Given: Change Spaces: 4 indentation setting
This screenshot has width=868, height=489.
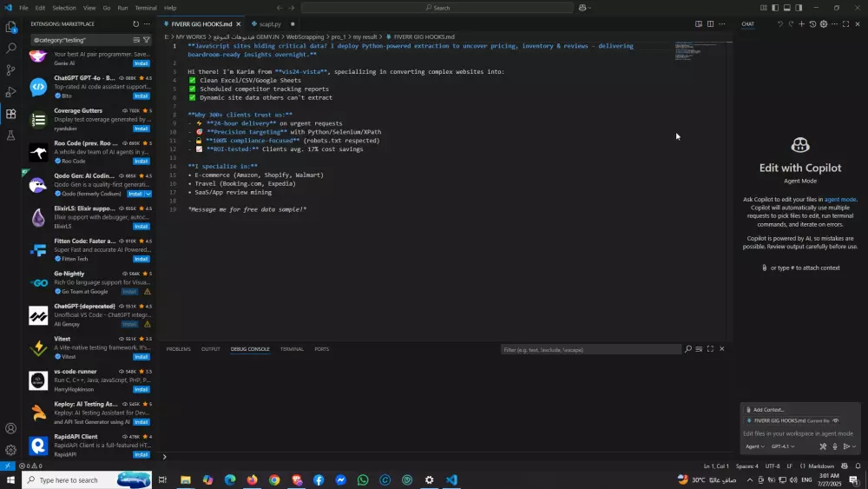Looking at the screenshot, I should (x=747, y=466).
